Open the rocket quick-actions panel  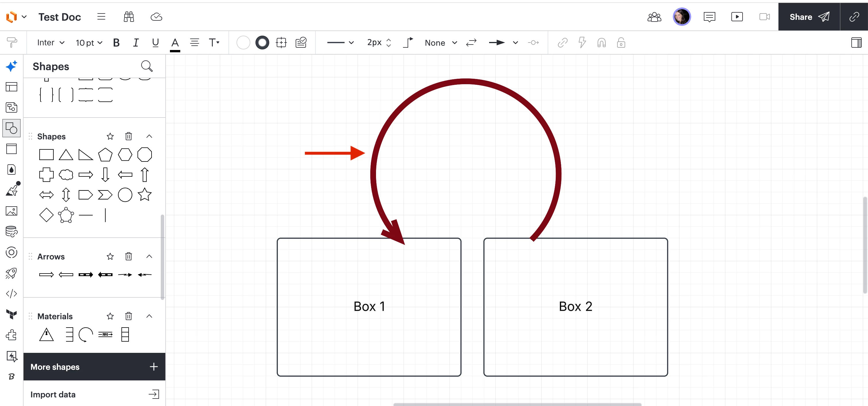click(x=11, y=273)
